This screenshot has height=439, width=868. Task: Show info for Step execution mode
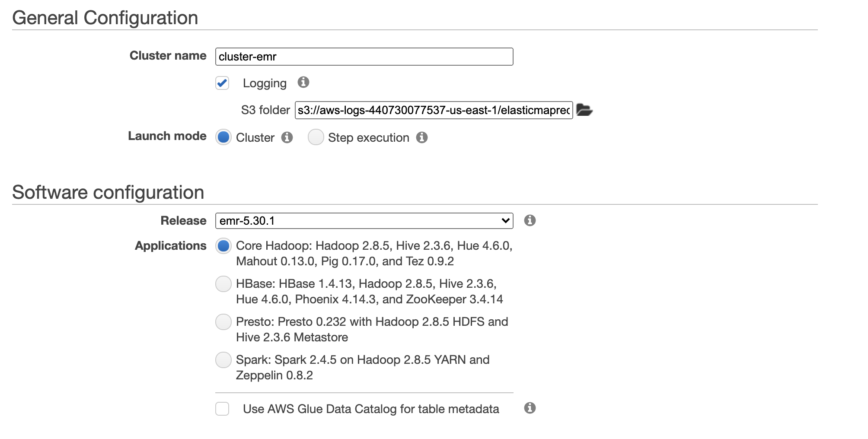pyautogui.click(x=422, y=137)
